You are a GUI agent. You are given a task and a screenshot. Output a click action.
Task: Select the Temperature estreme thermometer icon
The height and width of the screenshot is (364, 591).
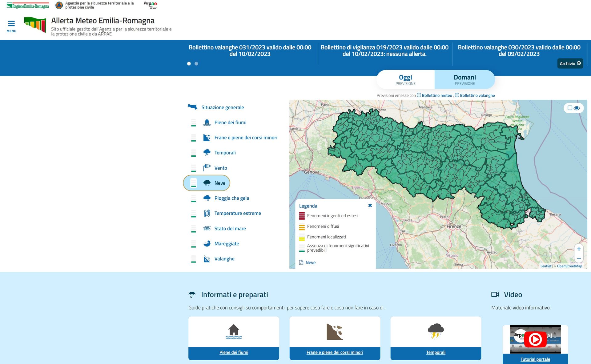(207, 213)
